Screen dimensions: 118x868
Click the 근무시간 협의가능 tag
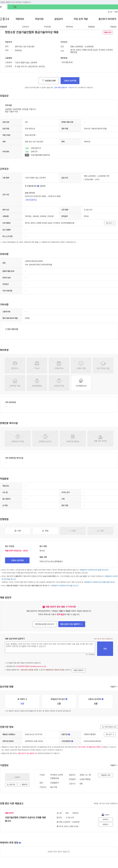point(31,200)
